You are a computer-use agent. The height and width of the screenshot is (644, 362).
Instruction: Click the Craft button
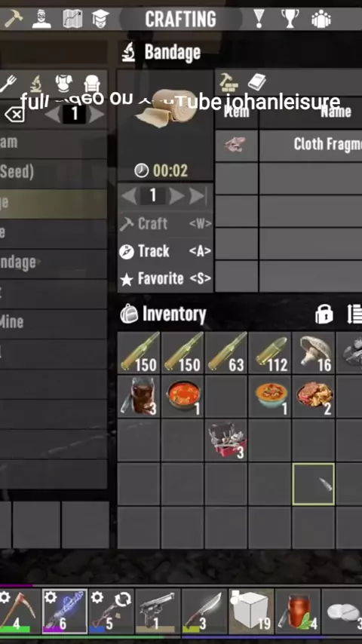tap(165, 224)
